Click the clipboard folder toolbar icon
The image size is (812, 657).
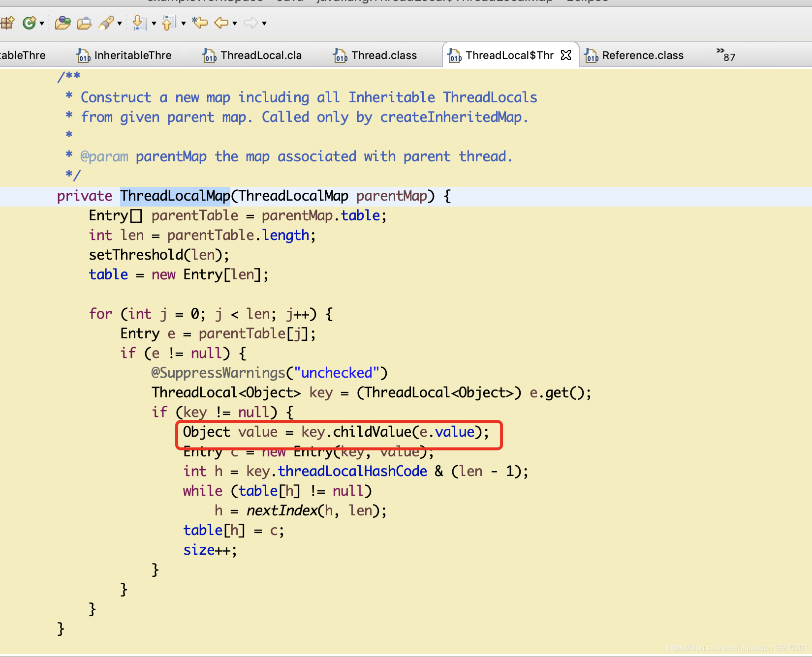click(x=84, y=23)
